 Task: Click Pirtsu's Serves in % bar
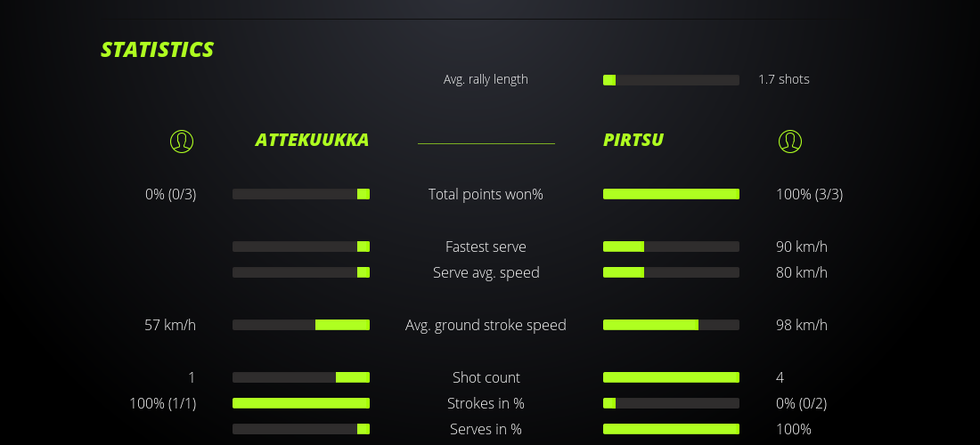[671, 429]
